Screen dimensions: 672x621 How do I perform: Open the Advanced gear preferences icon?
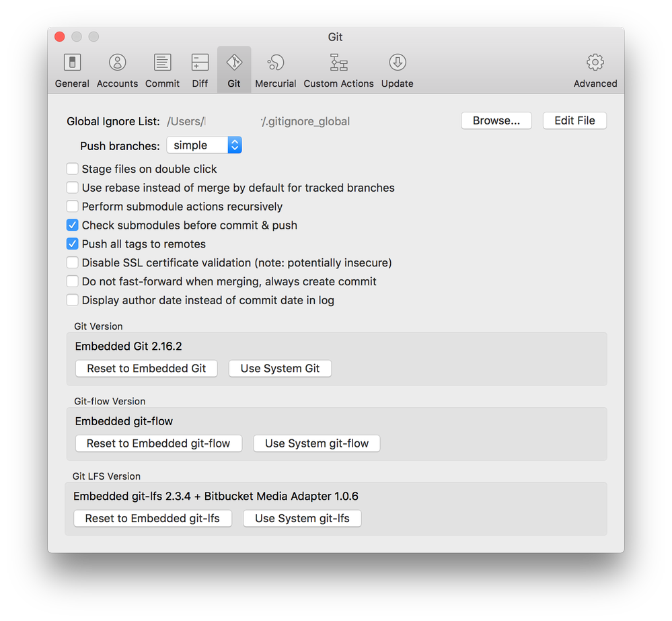point(595,63)
